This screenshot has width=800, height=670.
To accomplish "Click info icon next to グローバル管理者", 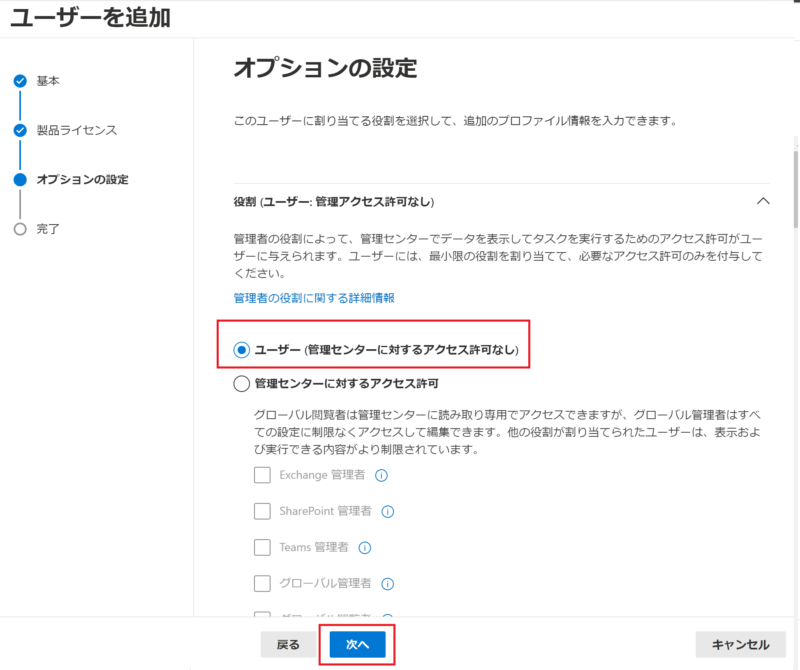I will click(x=388, y=583).
